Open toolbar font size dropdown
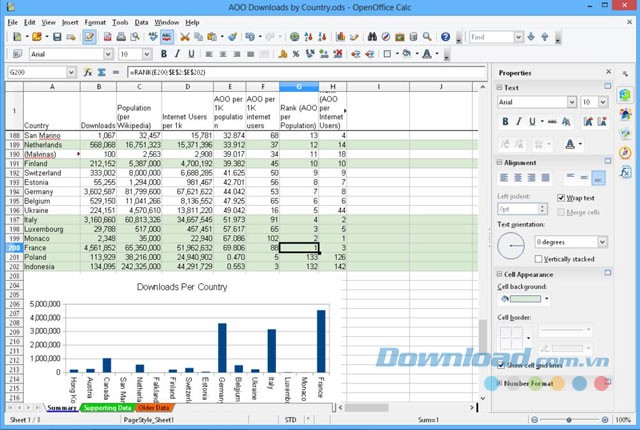Screen dimensions: 640x430 point(147,54)
